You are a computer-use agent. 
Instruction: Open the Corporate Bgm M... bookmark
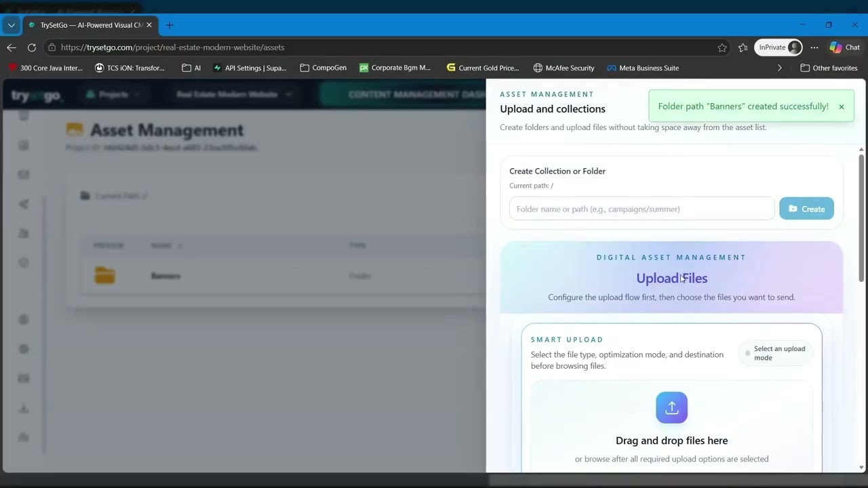tap(395, 68)
